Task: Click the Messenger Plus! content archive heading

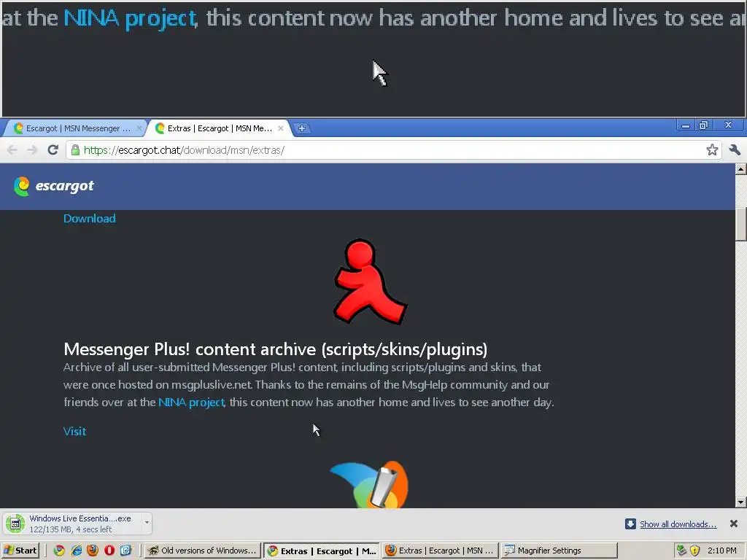Action: (x=275, y=349)
